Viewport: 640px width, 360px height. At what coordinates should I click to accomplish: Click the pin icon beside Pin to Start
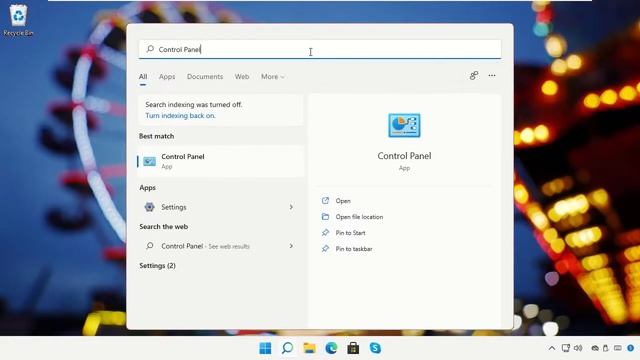click(x=325, y=232)
